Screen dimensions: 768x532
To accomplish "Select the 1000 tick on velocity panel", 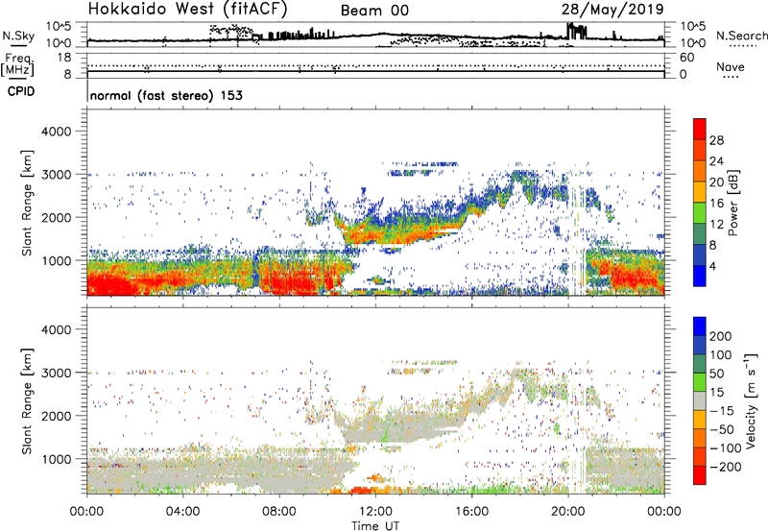I will tap(56, 459).
